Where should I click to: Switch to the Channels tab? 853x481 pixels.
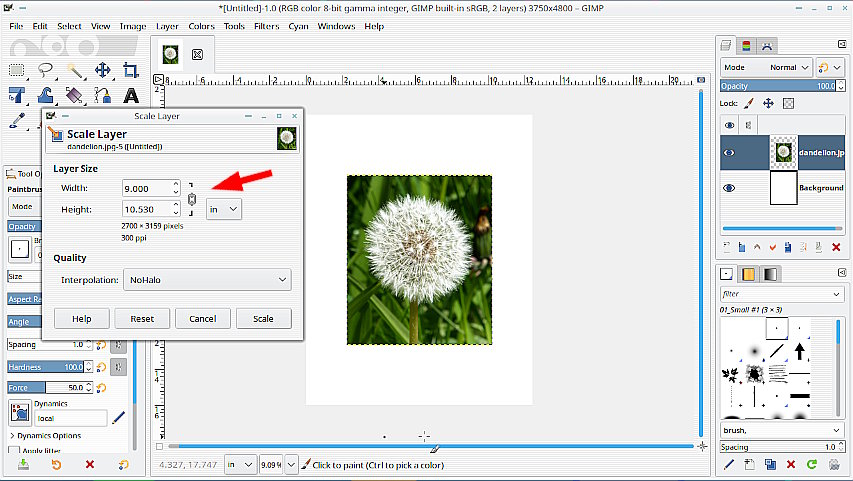(x=746, y=46)
